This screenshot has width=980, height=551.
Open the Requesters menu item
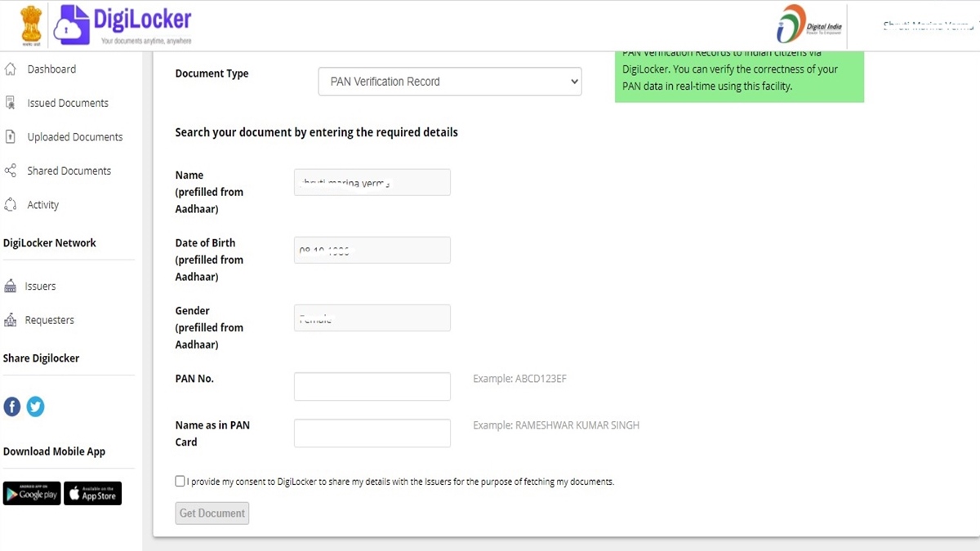(x=49, y=320)
